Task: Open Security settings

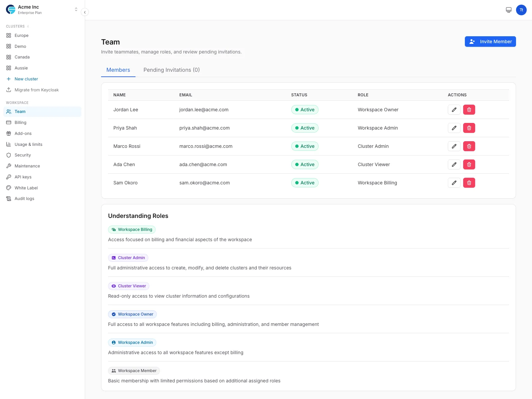Action: (42, 155)
